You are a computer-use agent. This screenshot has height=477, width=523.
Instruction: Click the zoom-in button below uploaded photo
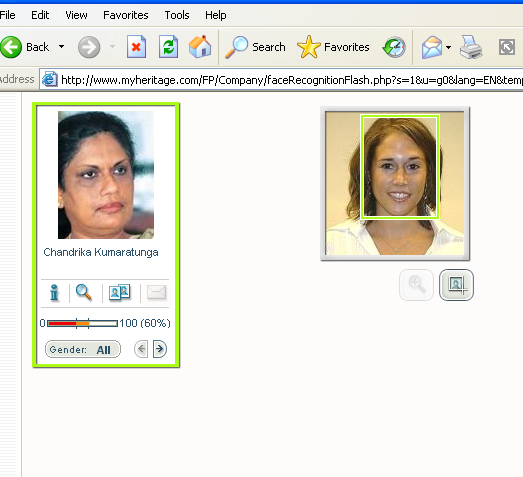(417, 285)
